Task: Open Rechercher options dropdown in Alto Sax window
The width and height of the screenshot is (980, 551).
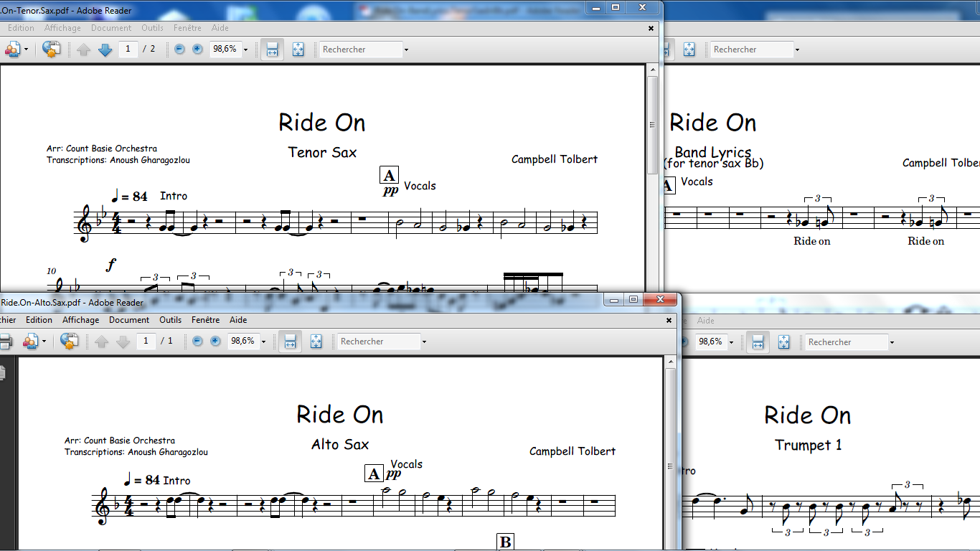Action: pos(424,342)
